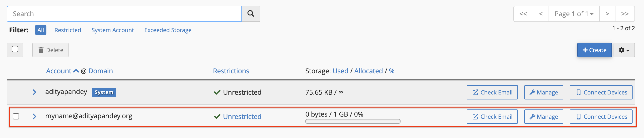644x138 pixels.
Task: Open the Page 1 of 1 dropdown
Action: pos(574,14)
